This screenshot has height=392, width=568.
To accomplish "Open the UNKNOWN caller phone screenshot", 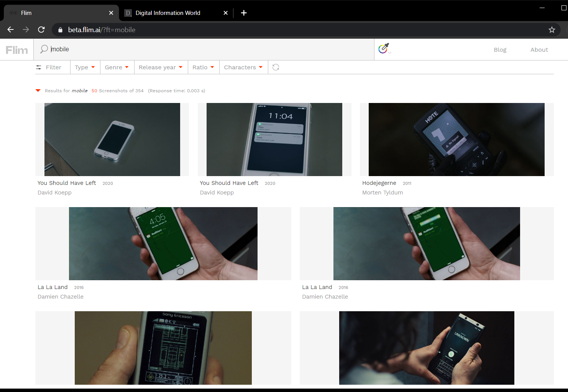I will tap(427, 348).
